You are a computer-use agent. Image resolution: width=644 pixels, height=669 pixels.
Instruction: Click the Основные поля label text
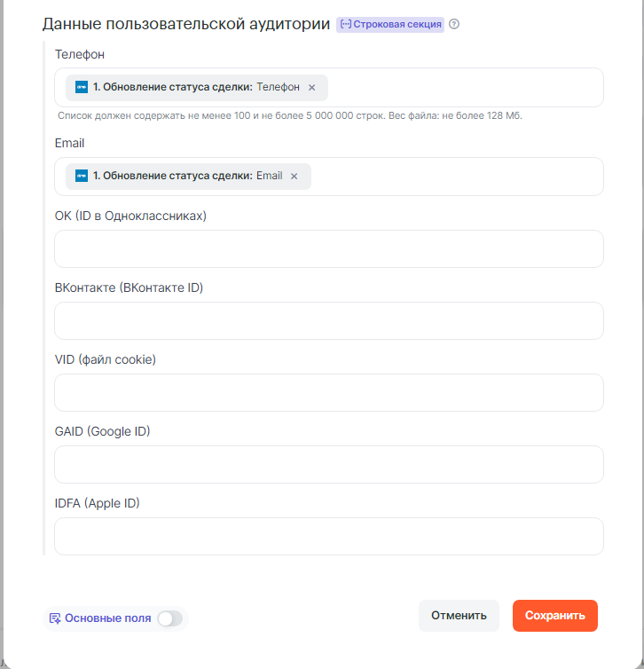107,618
